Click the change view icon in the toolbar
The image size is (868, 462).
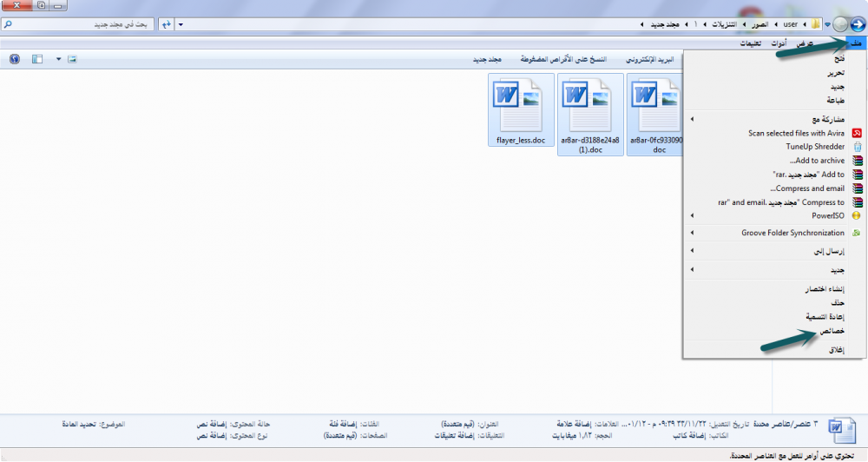click(73, 60)
